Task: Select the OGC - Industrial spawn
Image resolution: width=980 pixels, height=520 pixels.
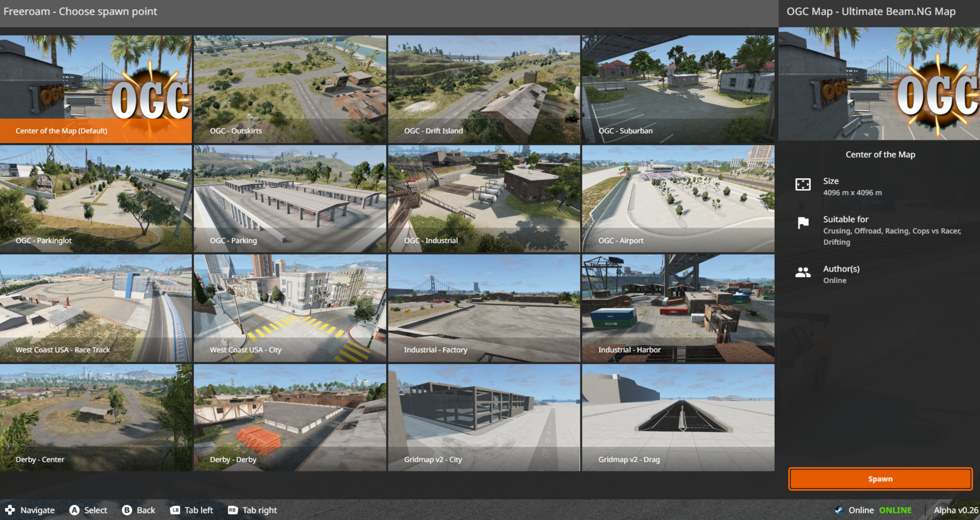Action: [x=484, y=199]
